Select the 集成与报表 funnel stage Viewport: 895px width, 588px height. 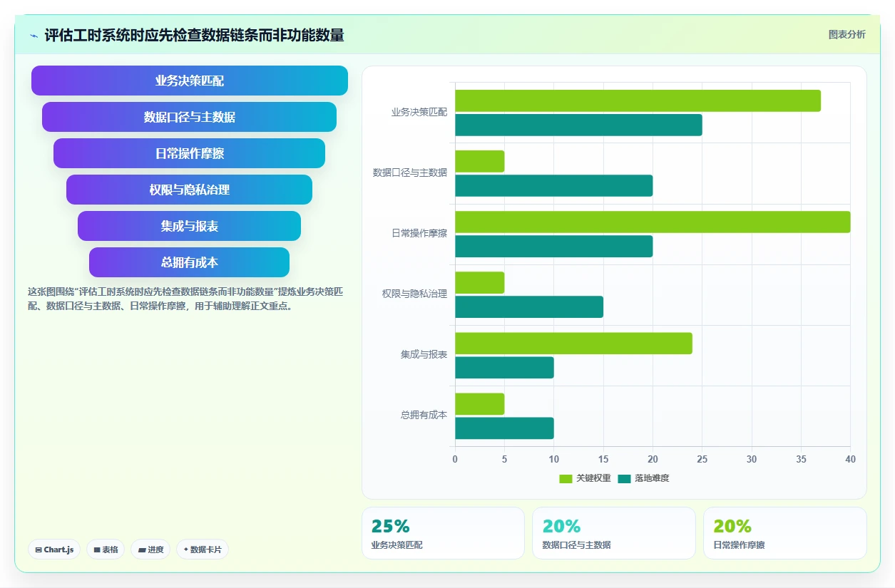(190, 226)
